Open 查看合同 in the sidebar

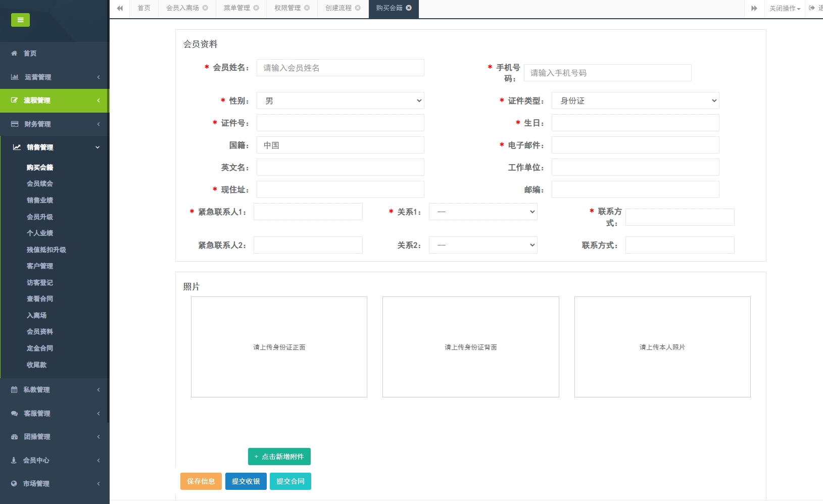point(40,298)
